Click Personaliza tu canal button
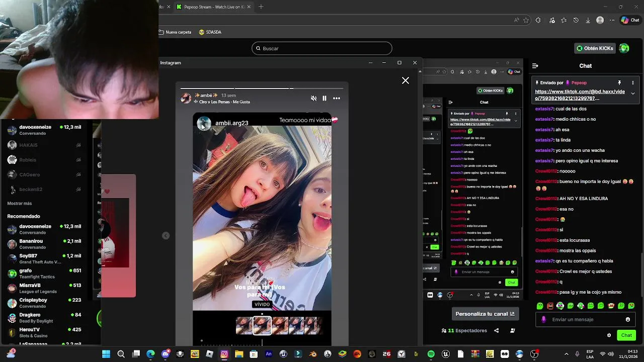 click(x=485, y=314)
